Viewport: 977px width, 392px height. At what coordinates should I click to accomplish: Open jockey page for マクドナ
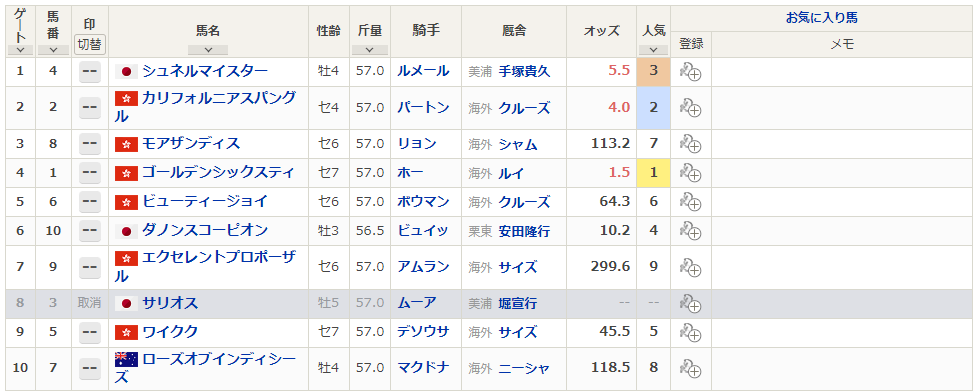423,368
